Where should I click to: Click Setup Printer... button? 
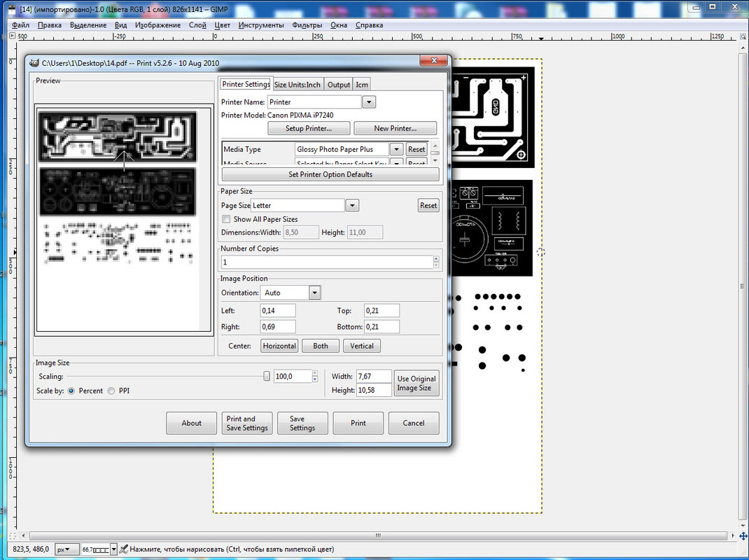pos(309,128)
